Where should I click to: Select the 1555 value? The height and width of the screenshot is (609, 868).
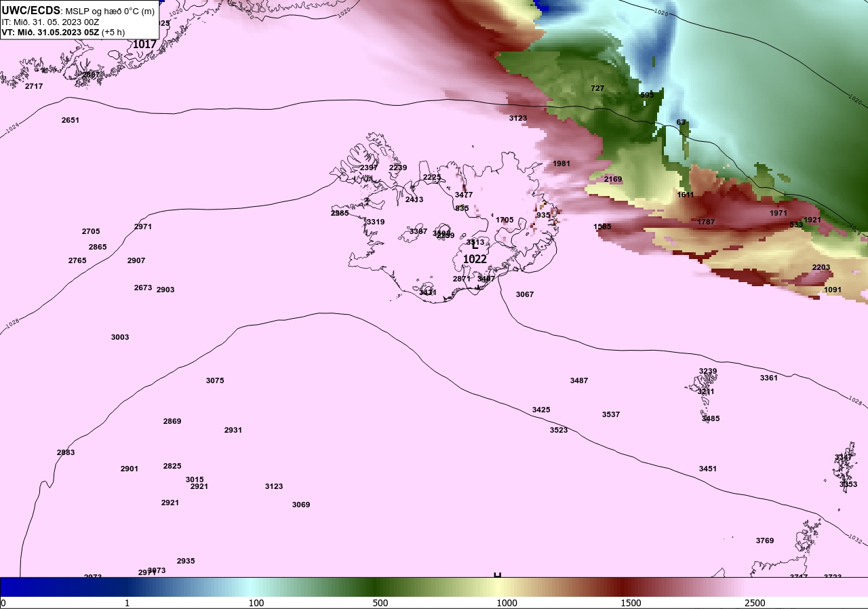602,227
